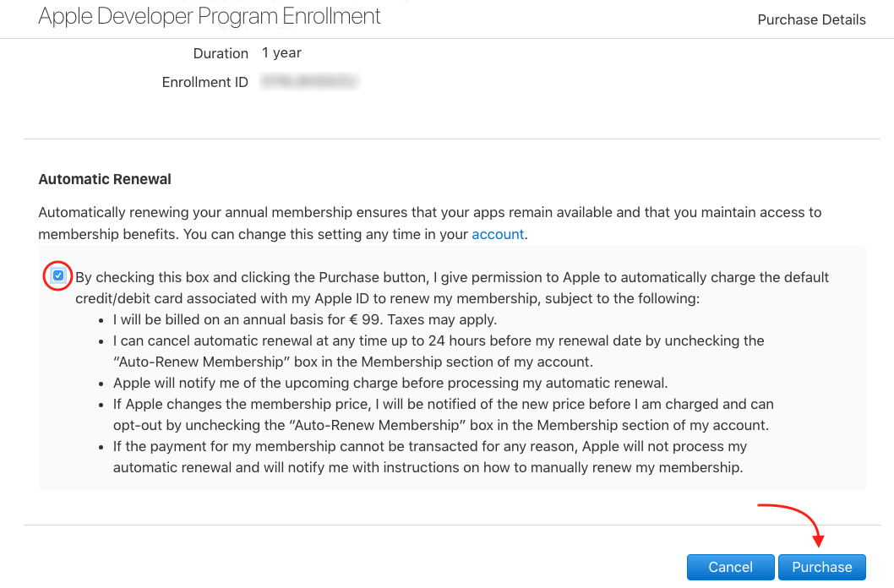
Task: Click the Duration label
Action: click(221, 53)
